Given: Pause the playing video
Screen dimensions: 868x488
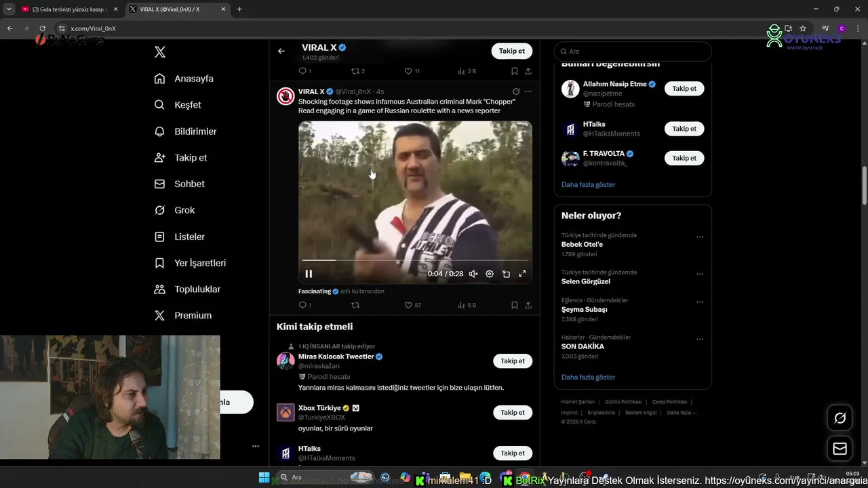Looking at the screenshot, I should [309, 274].
